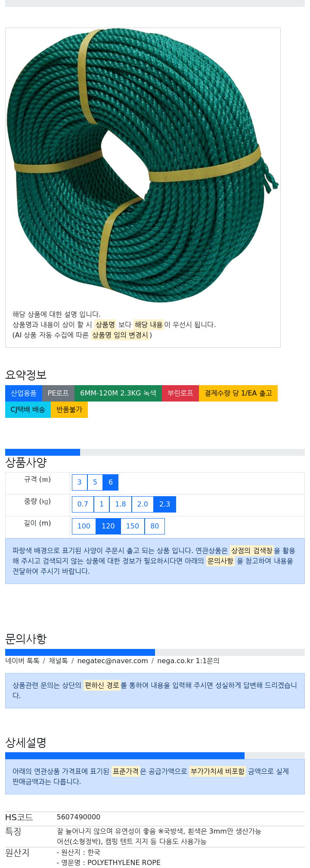This screenshot has width=310, height=868.
Task: Click the 부린로프 red tag
Action: 180,393
